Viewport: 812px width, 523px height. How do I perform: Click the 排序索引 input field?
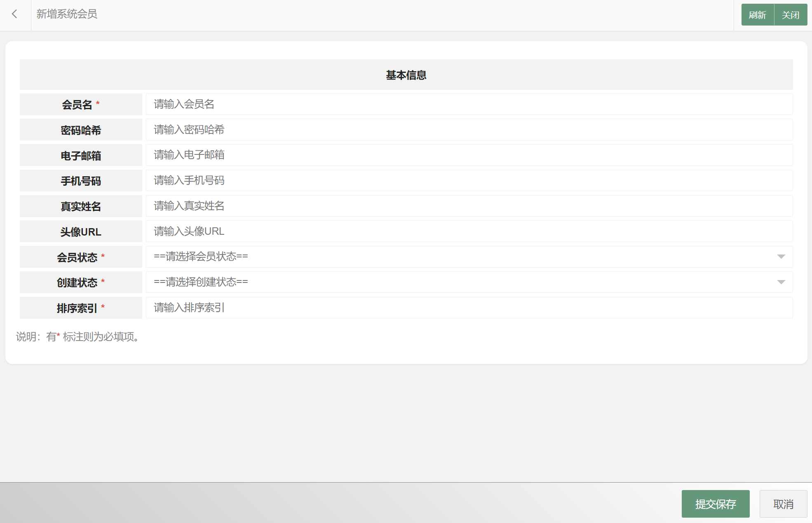pos(469,308)
